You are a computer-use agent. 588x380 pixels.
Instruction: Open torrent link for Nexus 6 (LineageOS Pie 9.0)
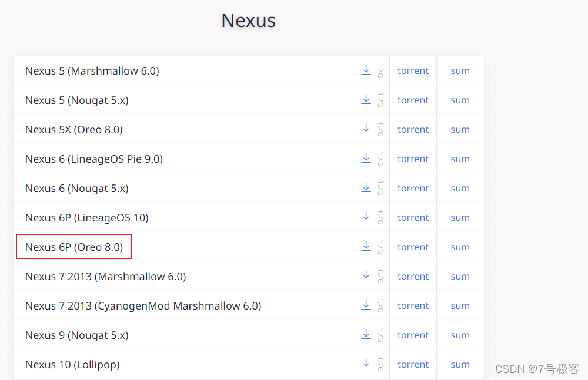413,159
